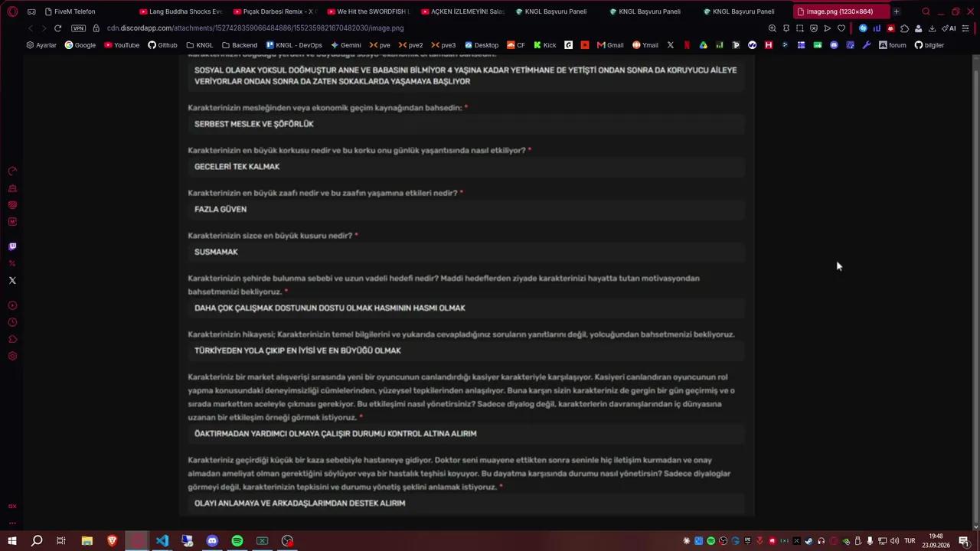Open the taskbar notification center
Image resolution: width=980 pixels, height=551 pixels.
[964, 541]
